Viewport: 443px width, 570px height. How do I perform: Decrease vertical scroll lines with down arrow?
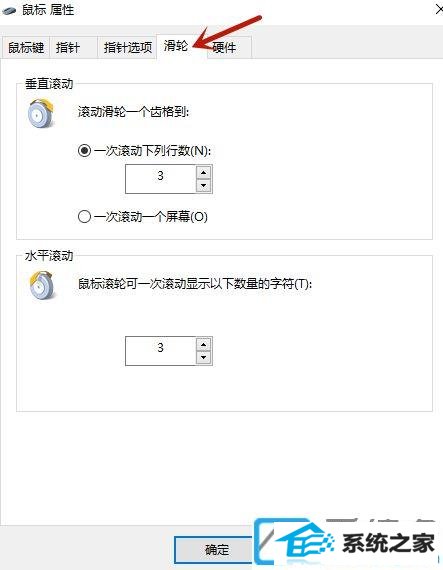click(x=204, y=186)
